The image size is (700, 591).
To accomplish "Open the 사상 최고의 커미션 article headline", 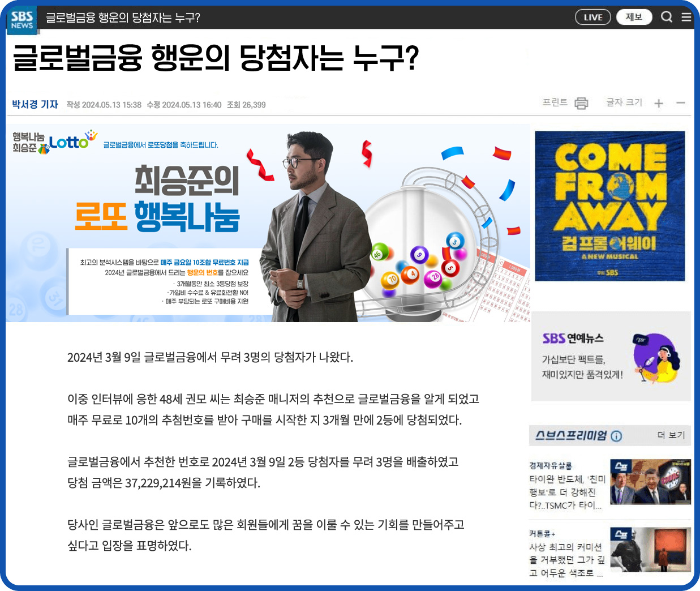I will pyautogui.click(x=567, y=560).
